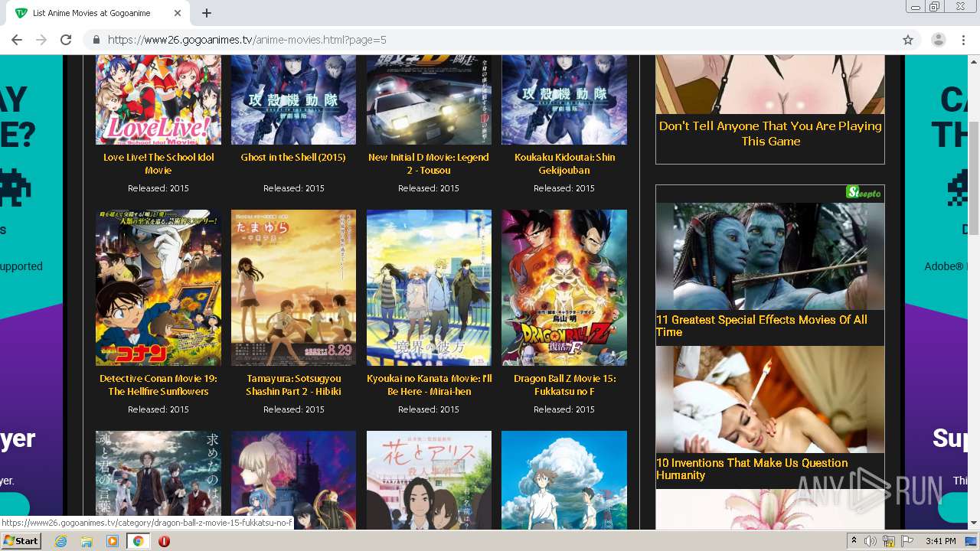
Task: Open Detective Conan Movie 19 title link
Action: pyautogui.click(x=158, y=385)
